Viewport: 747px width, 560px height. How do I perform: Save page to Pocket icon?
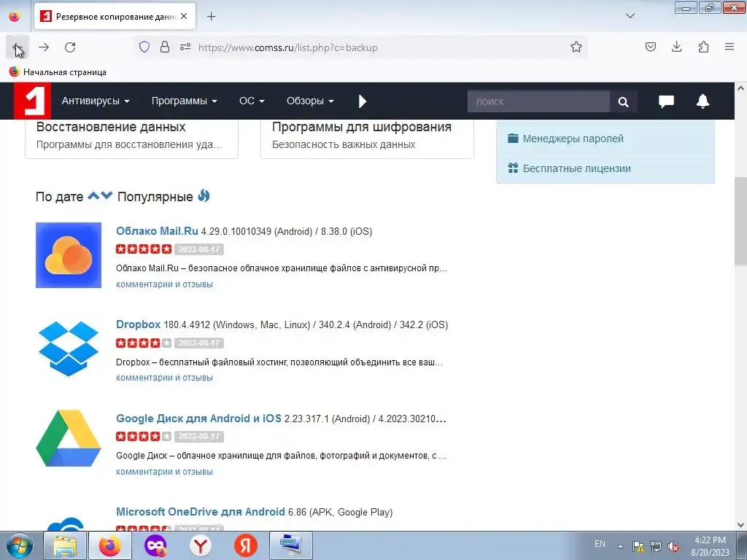click(x=650, y=47)
